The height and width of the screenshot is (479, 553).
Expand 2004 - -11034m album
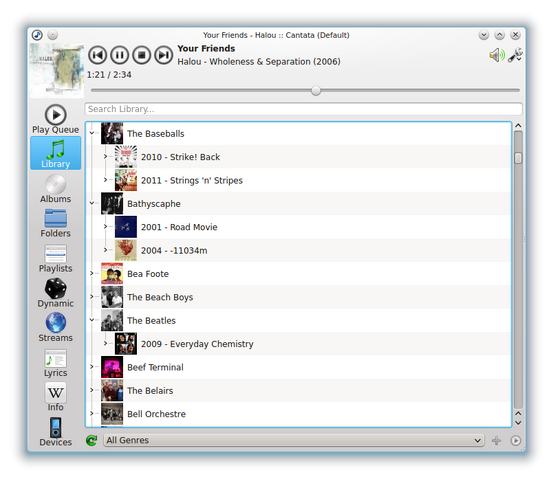pyautogui.click(x=105, y=250)
